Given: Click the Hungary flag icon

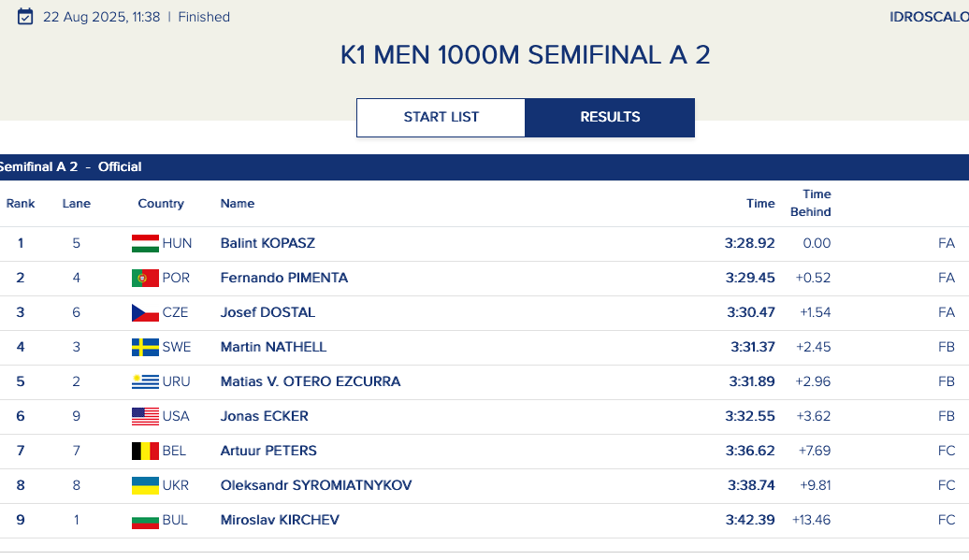Looking at the screenshot, I should tap(145, 243).
